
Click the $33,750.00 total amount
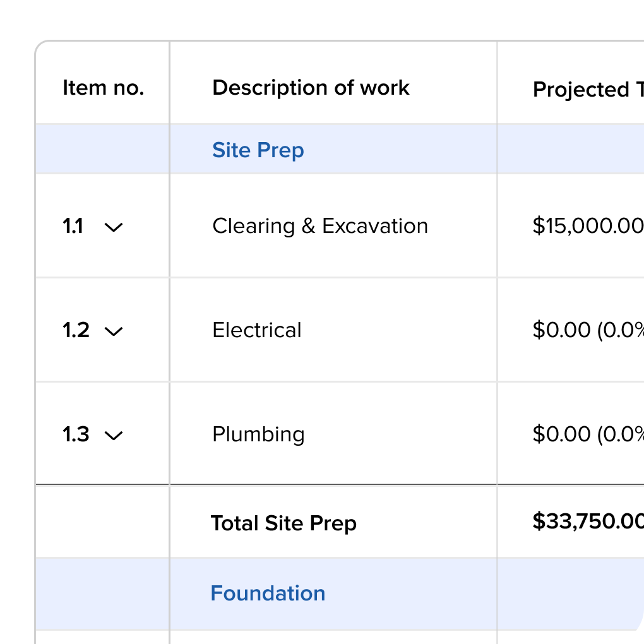pyautogui.click(x=587, y=522)
